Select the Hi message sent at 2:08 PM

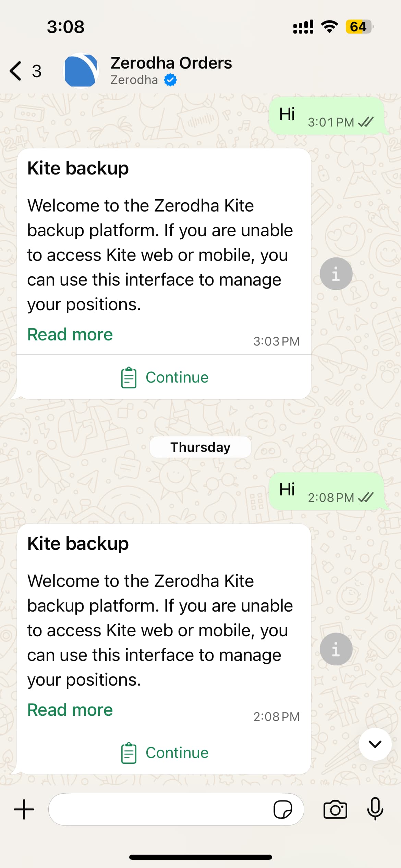coord(326,491)
